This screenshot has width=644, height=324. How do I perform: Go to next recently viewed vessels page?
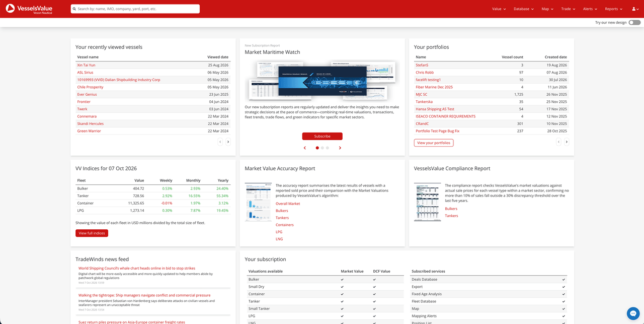[228, 142]
